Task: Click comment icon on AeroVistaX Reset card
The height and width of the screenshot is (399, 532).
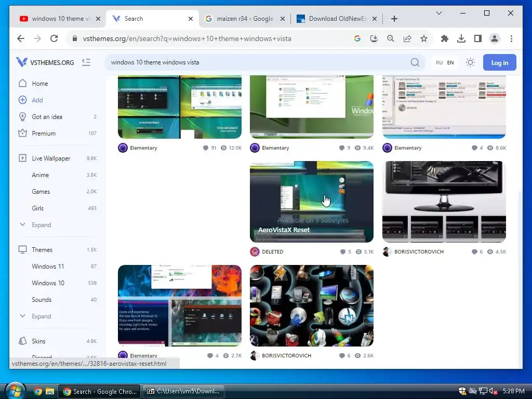Action: [x=343, y=252]
